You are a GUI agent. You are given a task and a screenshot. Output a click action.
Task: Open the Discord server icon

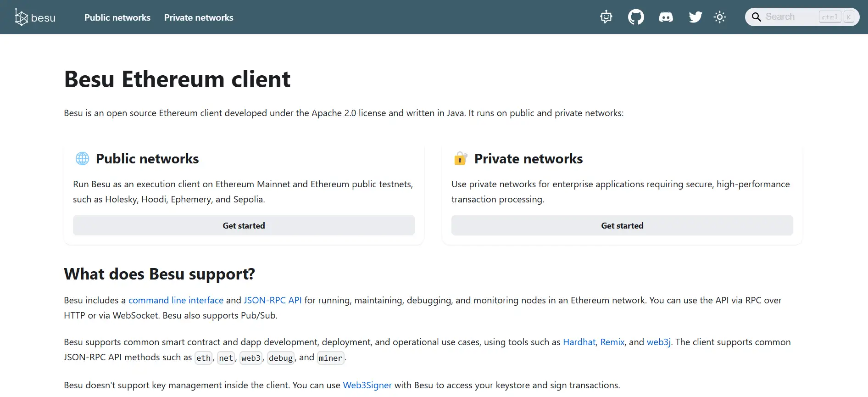coord(666,17)
